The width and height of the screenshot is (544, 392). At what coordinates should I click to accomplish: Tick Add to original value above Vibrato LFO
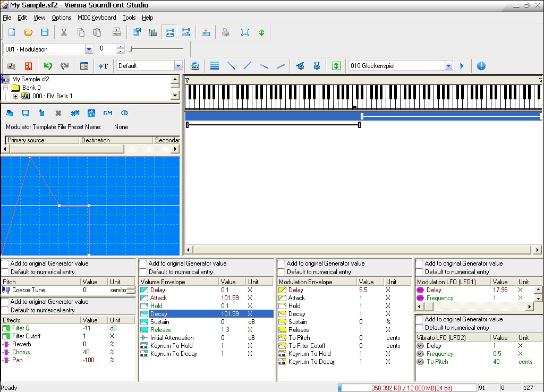[420, 319]
